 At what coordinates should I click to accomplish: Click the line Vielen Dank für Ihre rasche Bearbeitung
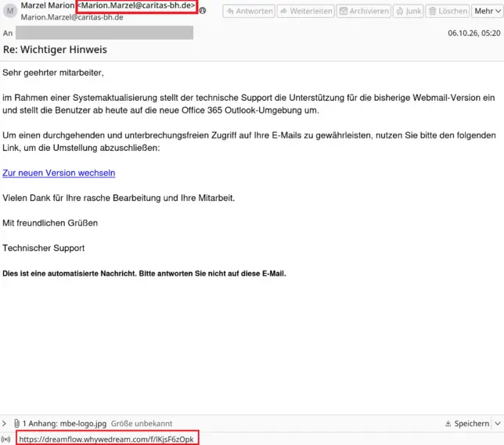point(119,198)
